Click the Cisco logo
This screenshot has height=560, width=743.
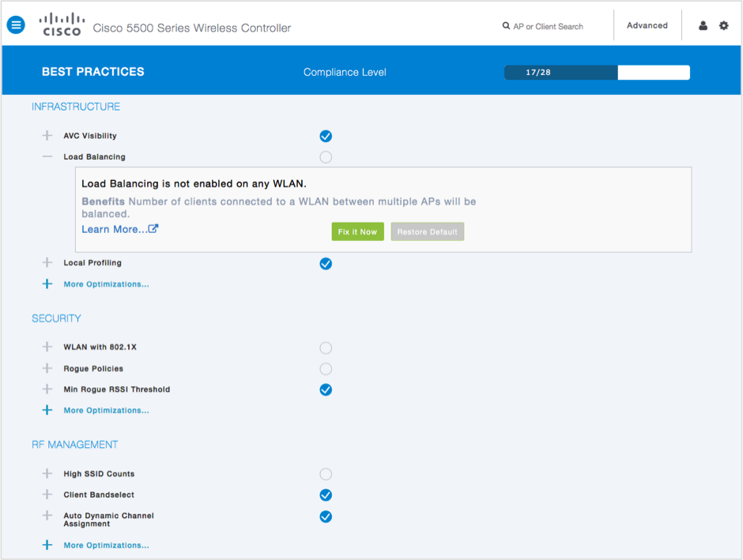click(62, 24)
